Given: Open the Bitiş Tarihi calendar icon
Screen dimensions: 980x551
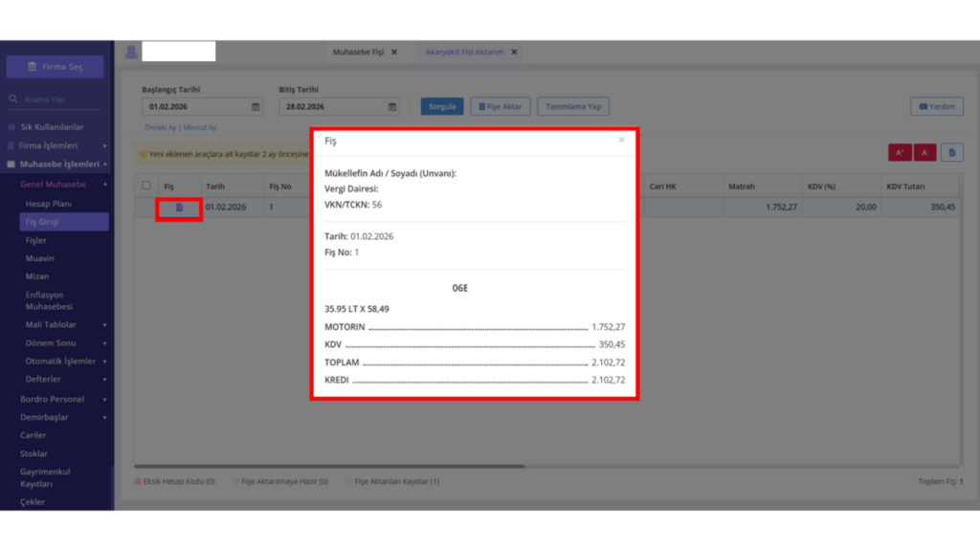Looking at the screenshot, I should pyautogui.click(x=392, y=107).
